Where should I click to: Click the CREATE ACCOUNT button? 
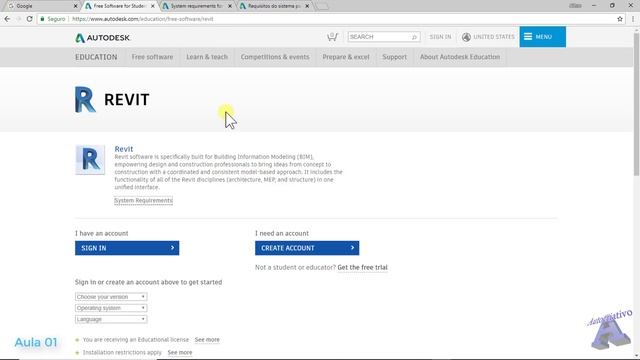(x=307, y=248)
